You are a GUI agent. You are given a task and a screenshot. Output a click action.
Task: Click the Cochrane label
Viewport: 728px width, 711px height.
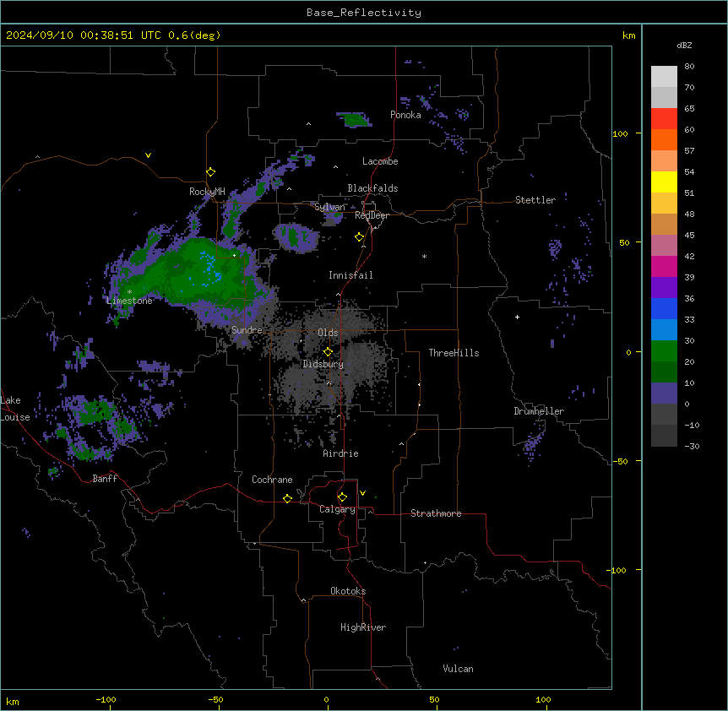point(272,480)
